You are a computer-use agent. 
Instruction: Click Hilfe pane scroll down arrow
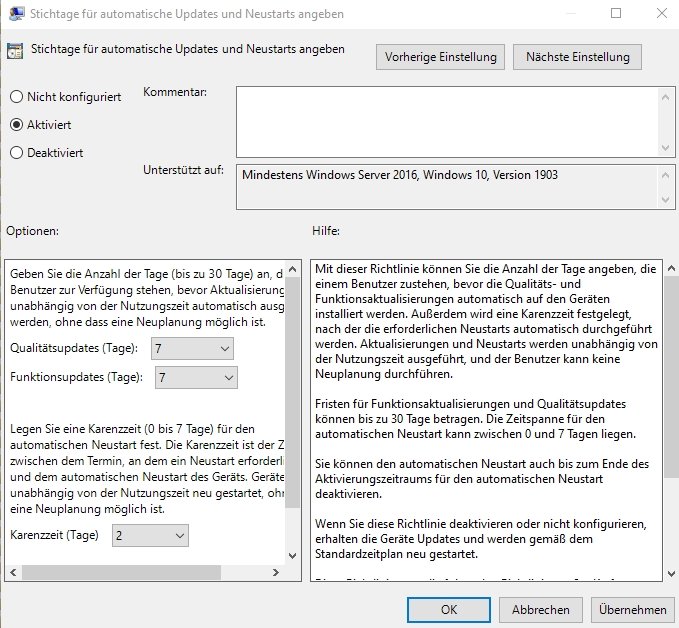pos(672,574)
